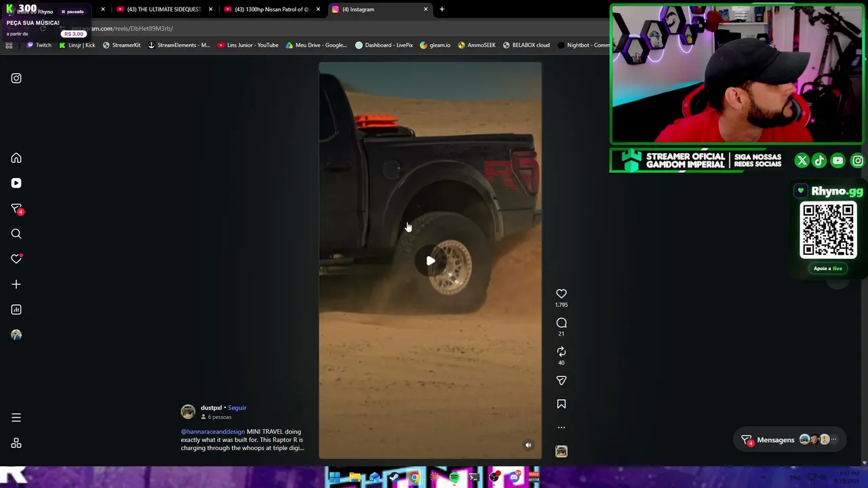The height and width of the screenshot is (488, 868).
Task: Open the Instagram logo home link
Action: pyautogui.click(x=16, y=78)
